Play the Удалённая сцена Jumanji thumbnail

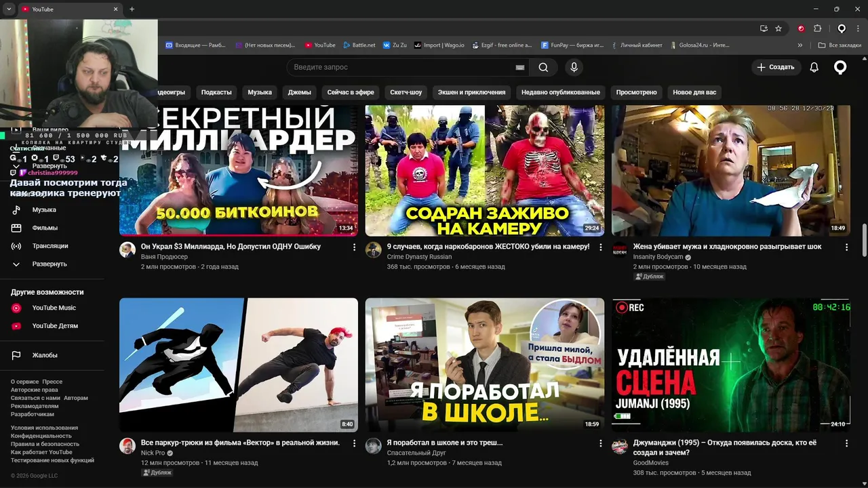(x=731, y=365)
